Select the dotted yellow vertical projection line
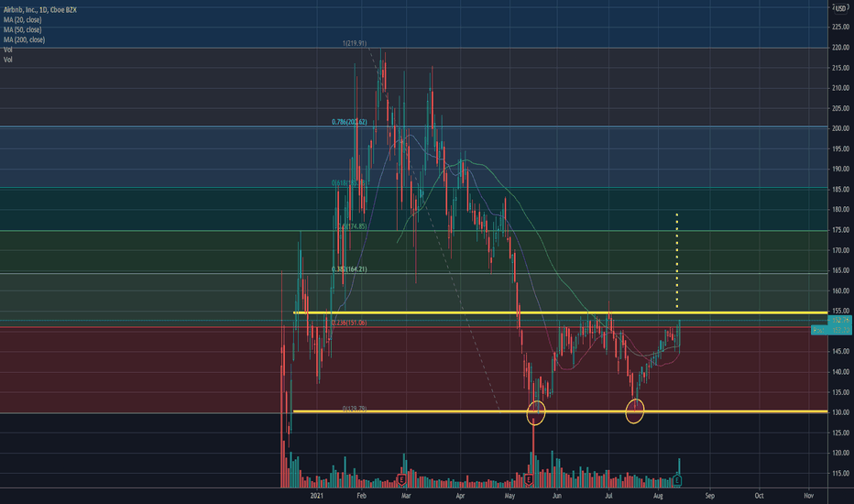854x504 pixels. click(x=677, y=260)
